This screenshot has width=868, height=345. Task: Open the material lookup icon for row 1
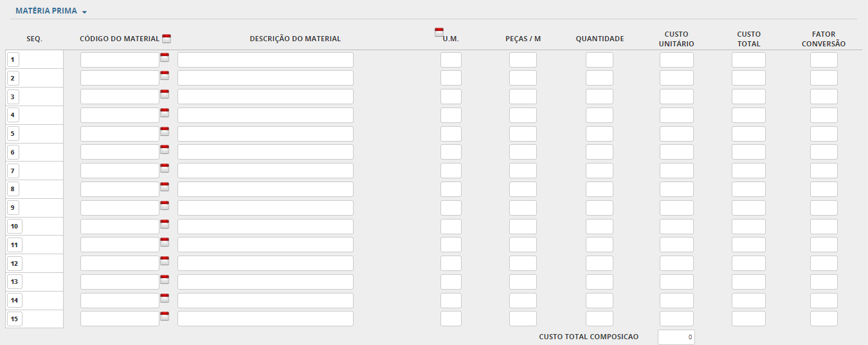165,57
